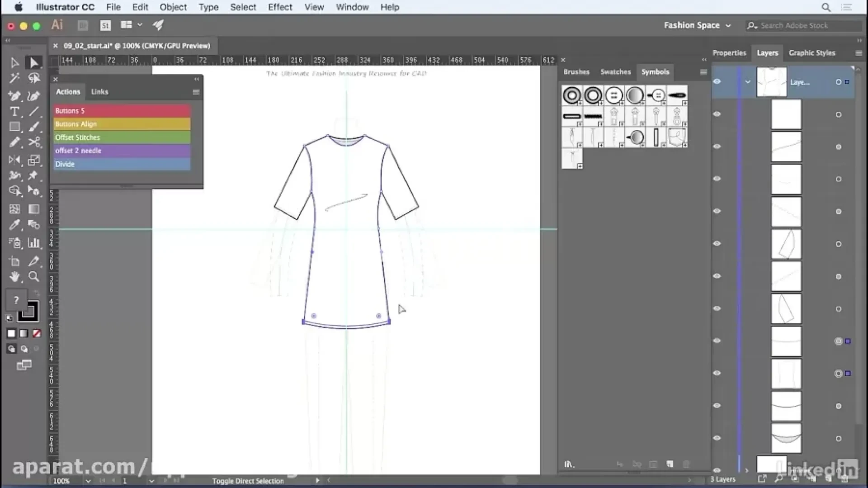Toggle visibility of second sublayer

coord(717,147)
